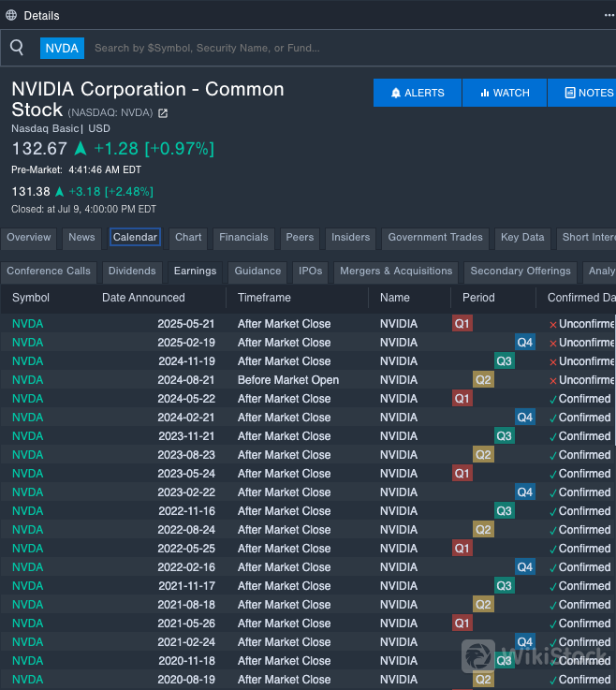Viewport: 616px width, 690px height.
Task: Click the globe icon beside Details
Action: [11, 15]
